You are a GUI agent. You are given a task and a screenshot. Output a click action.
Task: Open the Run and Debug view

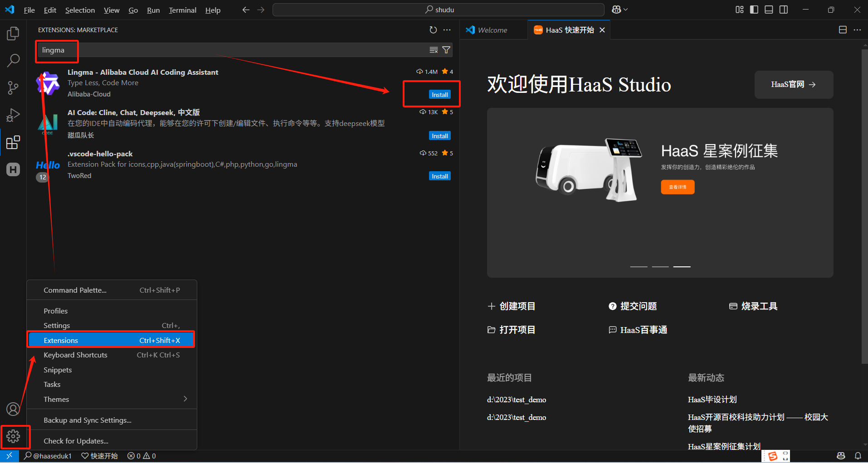[x=13, y=115]
